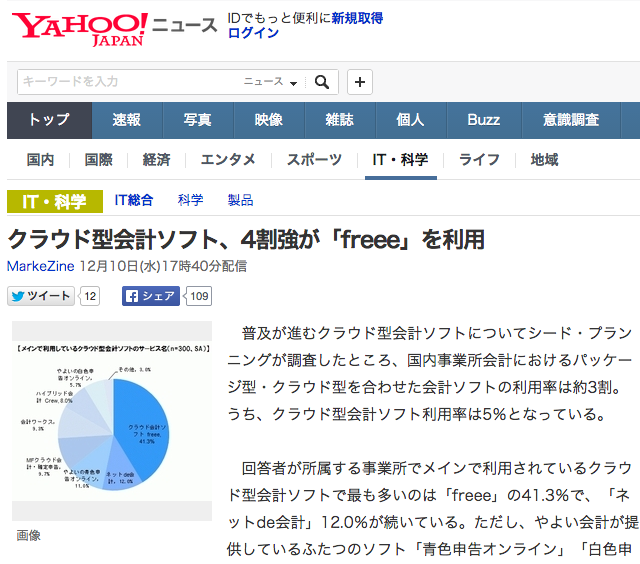Viewport: 640px width, 564px height.
Task: Open the MarkeZine source link
Action: pyautogui.click(x=40, y=266)
